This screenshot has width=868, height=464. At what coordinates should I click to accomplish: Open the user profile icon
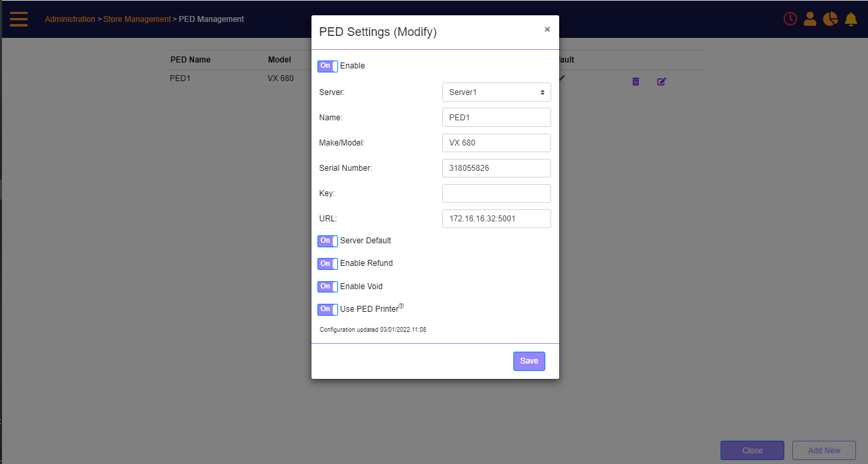click(810, 19)
